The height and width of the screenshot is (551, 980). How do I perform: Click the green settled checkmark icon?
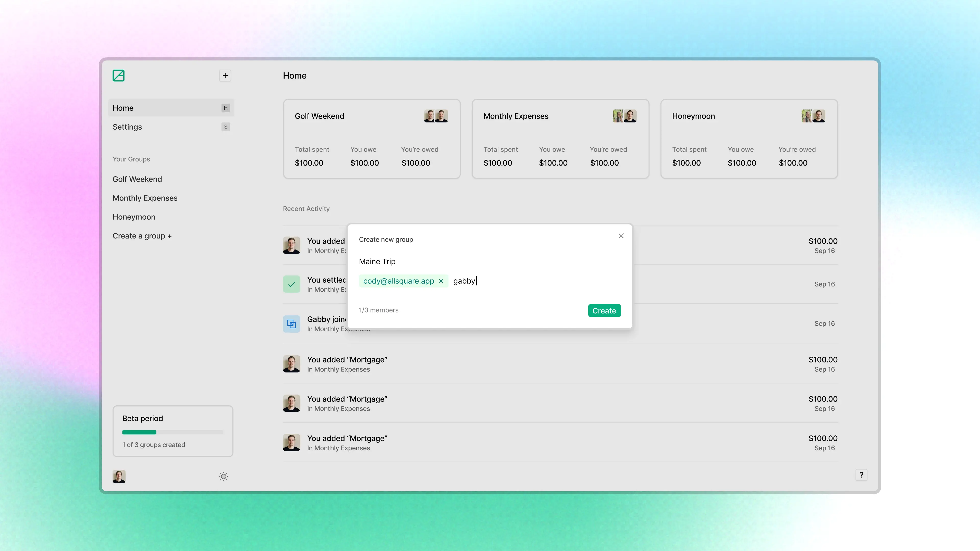tap(291, 284)
